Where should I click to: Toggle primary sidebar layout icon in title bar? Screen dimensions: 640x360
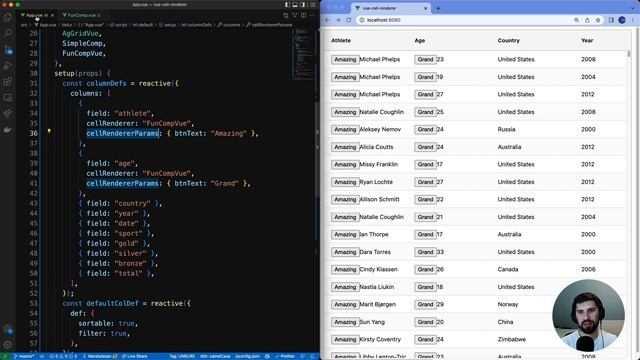click(287, 4)
